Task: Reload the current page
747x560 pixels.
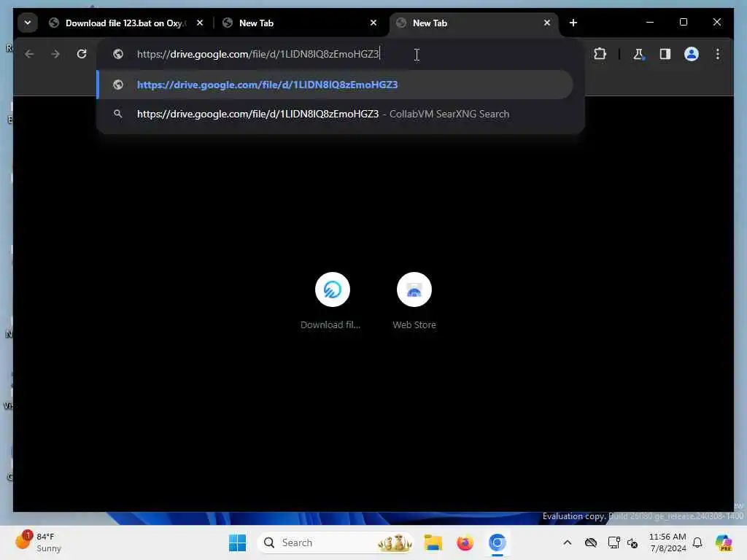Action: pos(82,54)
